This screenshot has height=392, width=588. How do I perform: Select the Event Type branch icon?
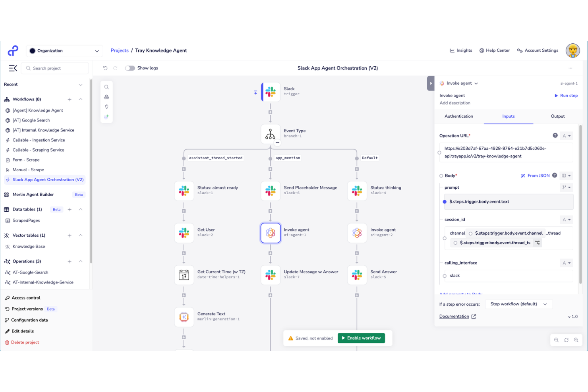tap(271, 134)
